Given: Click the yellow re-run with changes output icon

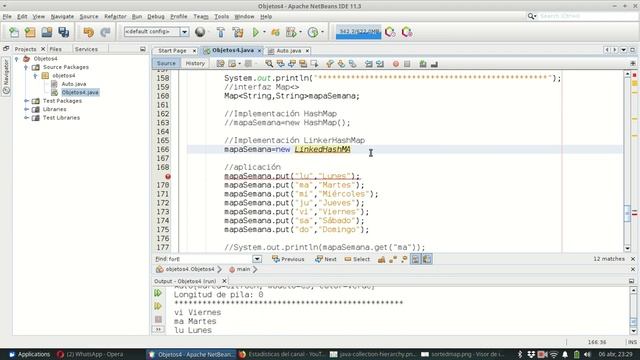Looking at the screenshot, I should (158, 306).
